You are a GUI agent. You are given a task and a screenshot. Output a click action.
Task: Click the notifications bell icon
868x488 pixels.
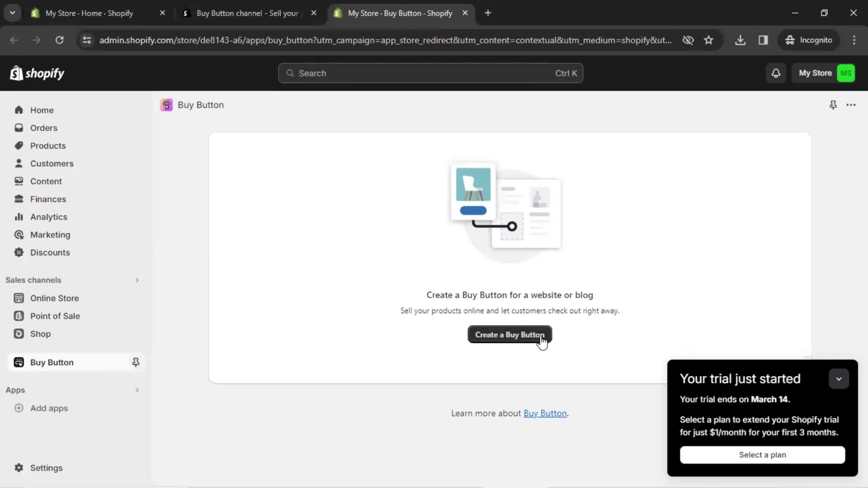[776, 73]
